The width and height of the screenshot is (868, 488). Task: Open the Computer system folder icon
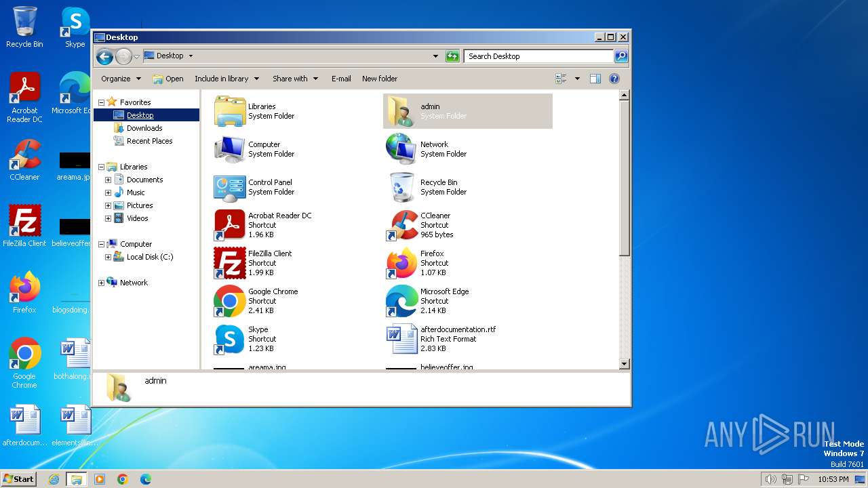(x=230, y=149)
